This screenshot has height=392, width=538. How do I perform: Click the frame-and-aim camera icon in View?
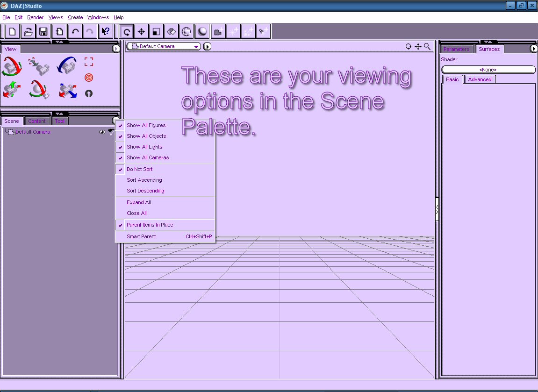tap(39, 66)
